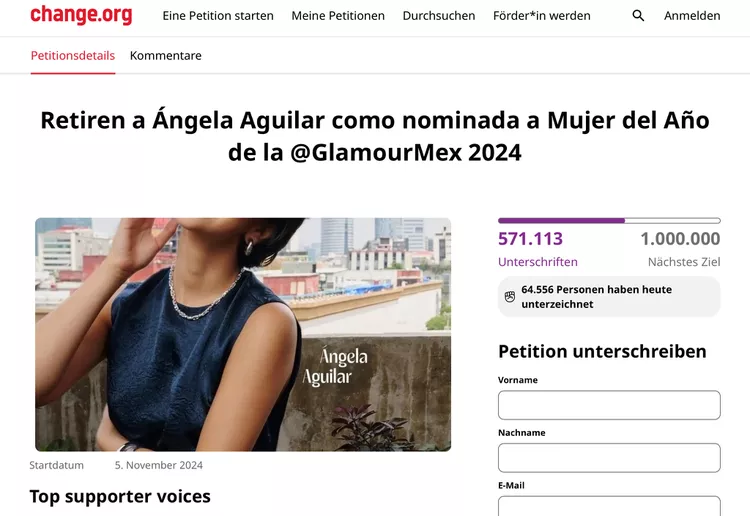Image resolution: width=750 pixels, height=516 pixels.
Task: Switch to the Kommentare tab
Action: tap(165, 55)
